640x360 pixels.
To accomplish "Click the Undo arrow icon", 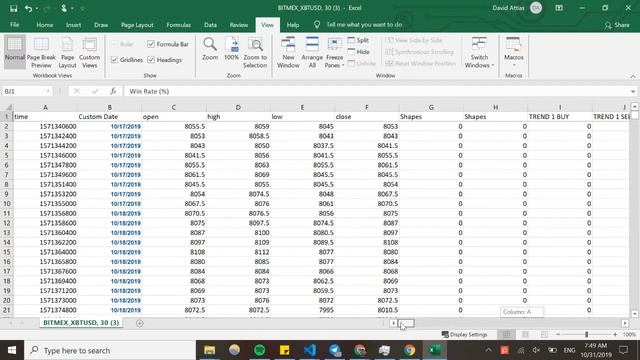I will (x=28, y=8).
